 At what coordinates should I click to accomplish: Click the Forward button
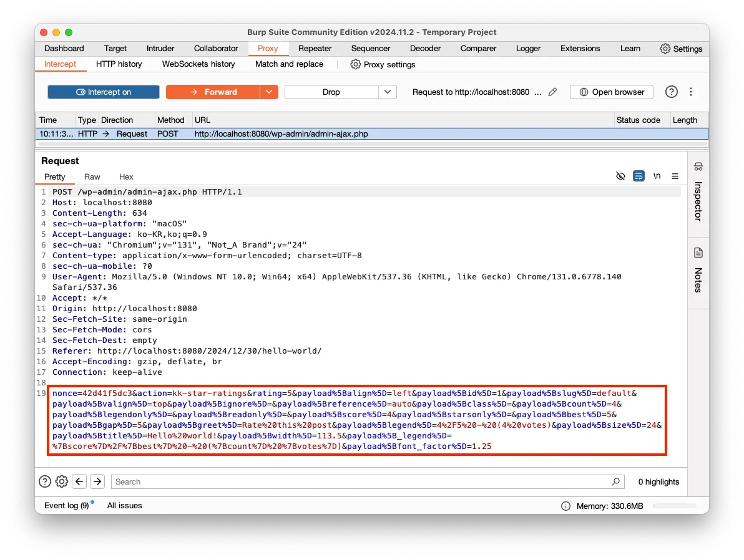point(213,92)
